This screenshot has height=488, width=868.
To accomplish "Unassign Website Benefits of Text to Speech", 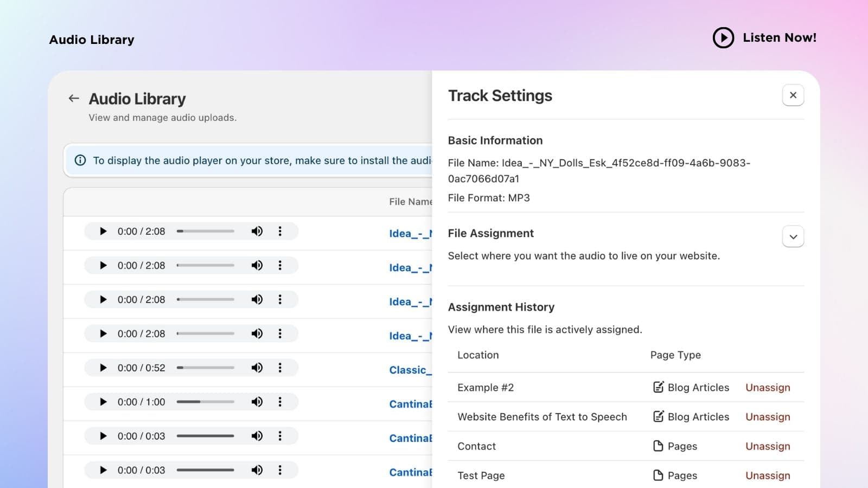I will point(768,417).
